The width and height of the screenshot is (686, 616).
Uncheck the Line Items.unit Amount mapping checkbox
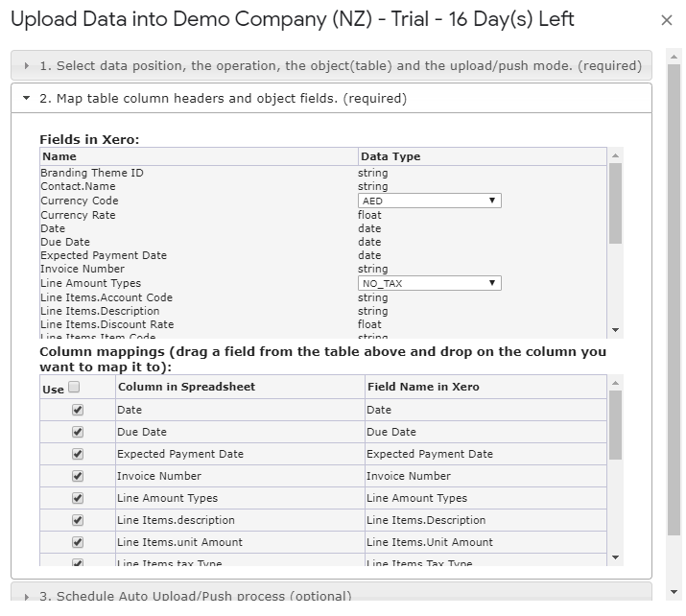(x=78, y=542)
